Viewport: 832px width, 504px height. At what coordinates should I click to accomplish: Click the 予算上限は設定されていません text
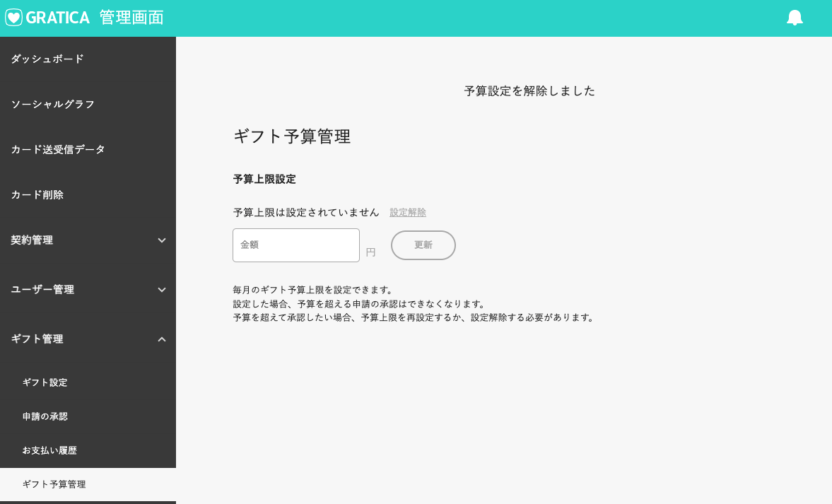pyautogui.click(x=306, y=212)
